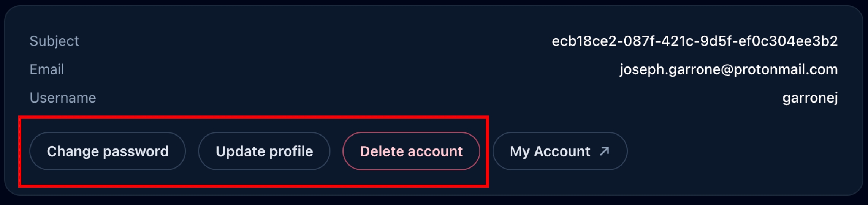Click the garronej username value
This screenshot has height=205, width=868.
[810, 98]
